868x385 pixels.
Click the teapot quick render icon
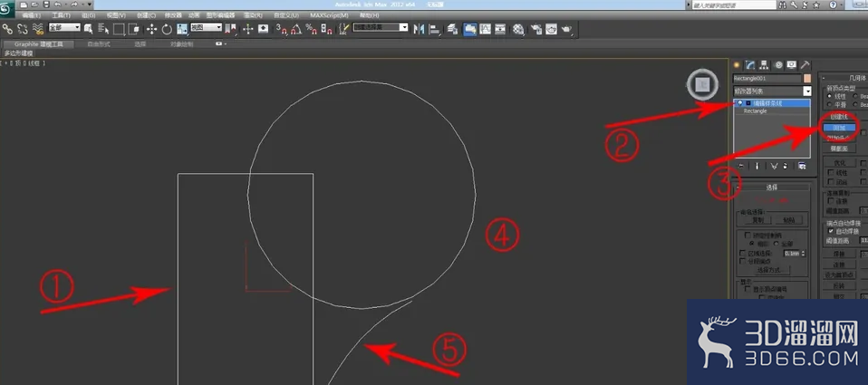point(566,29)
